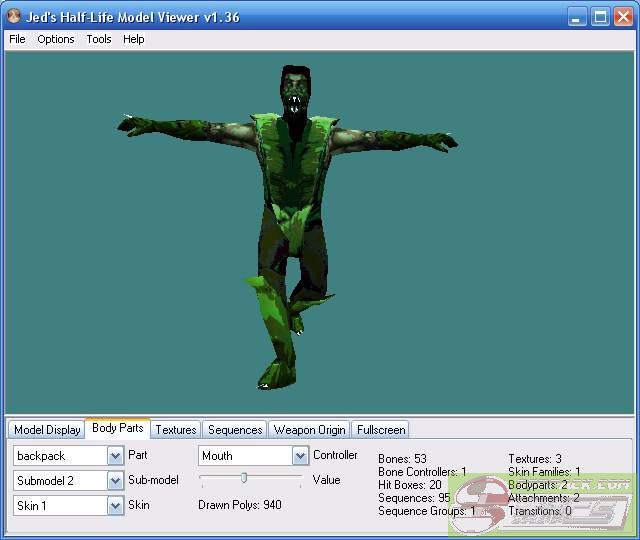Click the app icon in title bar
This screenshot has height=540, width=640.
coord(14,17)
